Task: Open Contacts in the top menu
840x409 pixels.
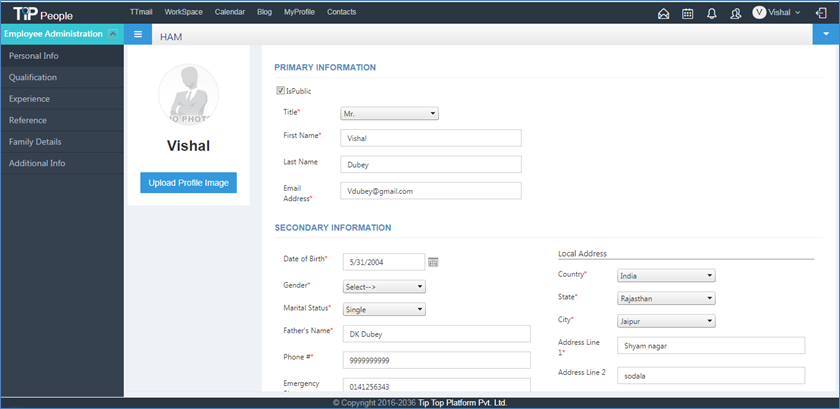Action: [x=341, y=12]
